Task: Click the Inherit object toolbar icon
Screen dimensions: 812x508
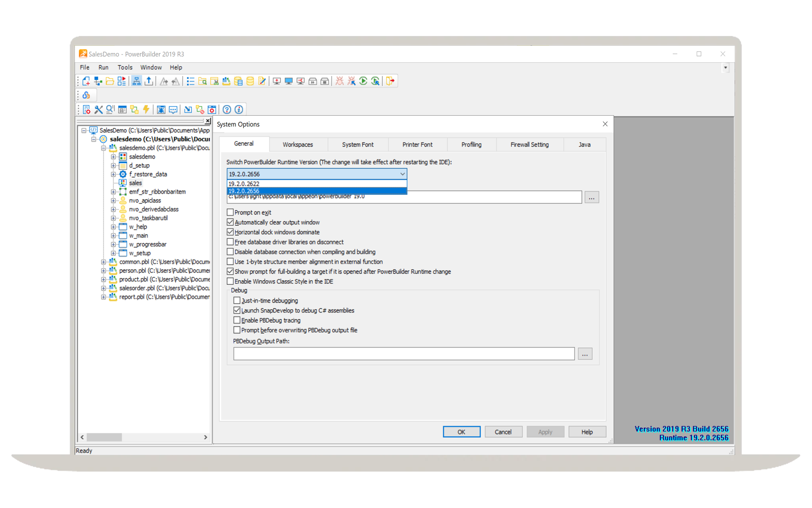Action: pyautogui.click(x=98, y=81)
